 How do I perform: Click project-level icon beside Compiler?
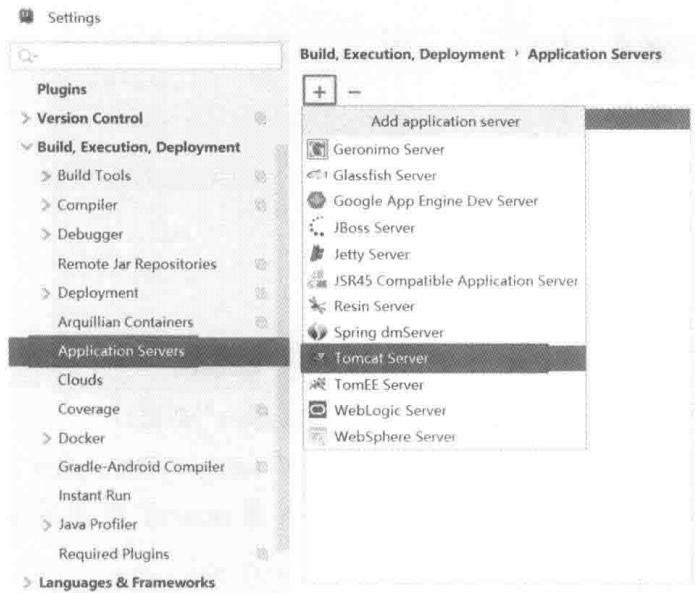261,205
